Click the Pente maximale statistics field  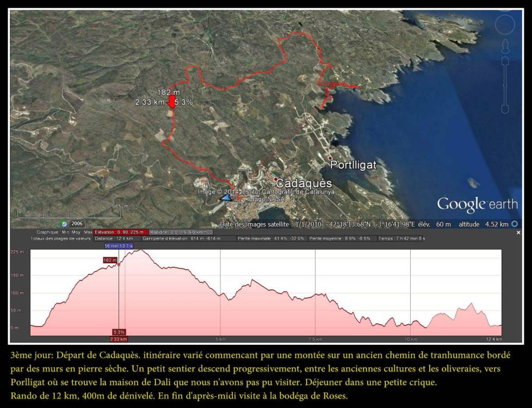pyautogui.click(x=270, y=238)
